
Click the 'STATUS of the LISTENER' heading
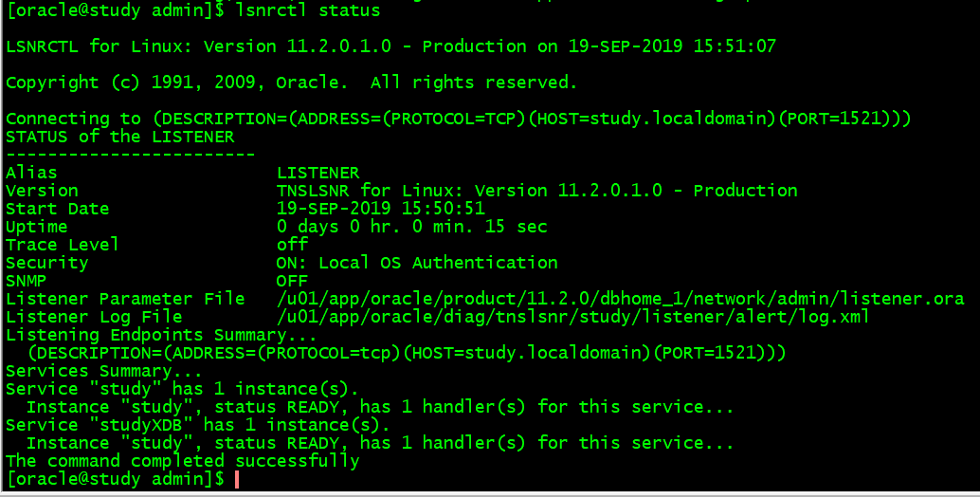[x=120, y=137]
